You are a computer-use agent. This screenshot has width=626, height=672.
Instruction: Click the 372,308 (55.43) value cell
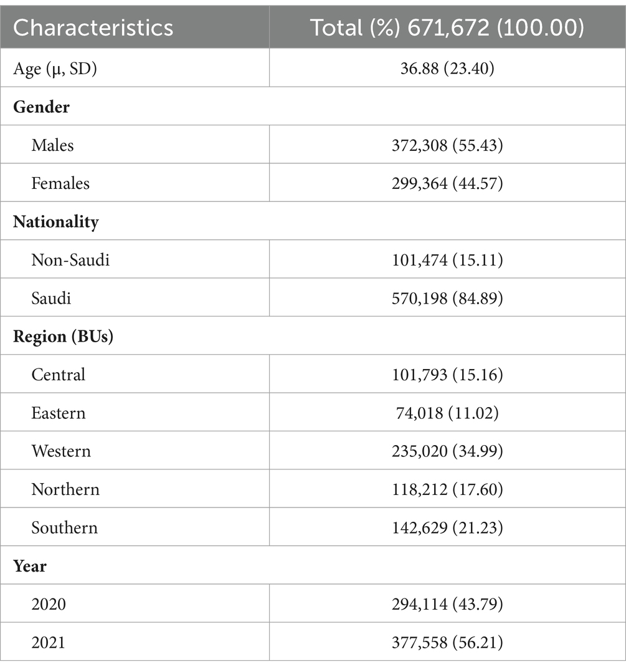click(x=447, y=145)
